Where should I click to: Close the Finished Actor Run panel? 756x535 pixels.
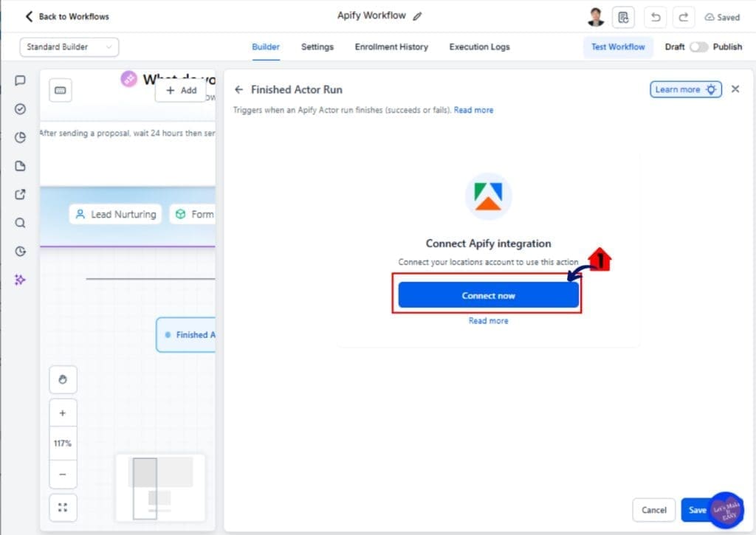point(735,89)
